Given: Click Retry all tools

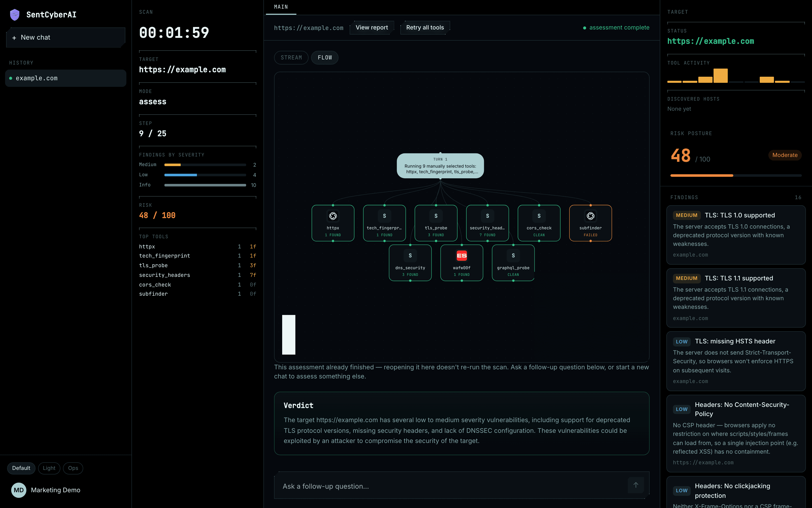Looking at the screenshot, I should point(425,27).
